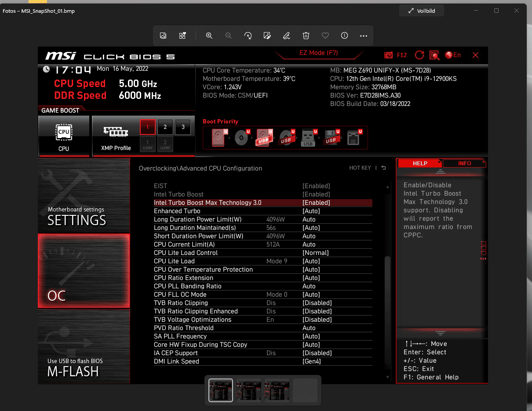Show file information icon
The width and height of the screenshot is (532, 411).
click(344, 36)
